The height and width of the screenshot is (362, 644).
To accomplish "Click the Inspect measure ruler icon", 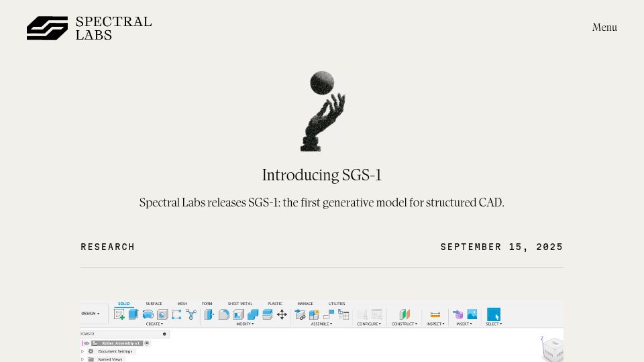I will 435,314.
